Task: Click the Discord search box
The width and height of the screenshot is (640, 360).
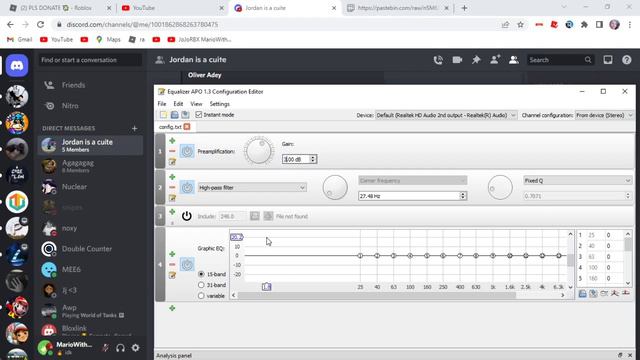Action: (x=560, y=60)
